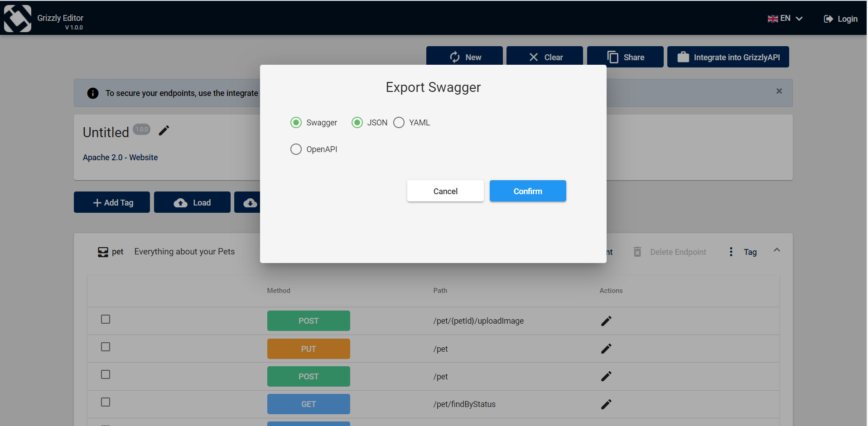Open the Website link
This screenshot has height=426, width=868.
coord(144,158)
